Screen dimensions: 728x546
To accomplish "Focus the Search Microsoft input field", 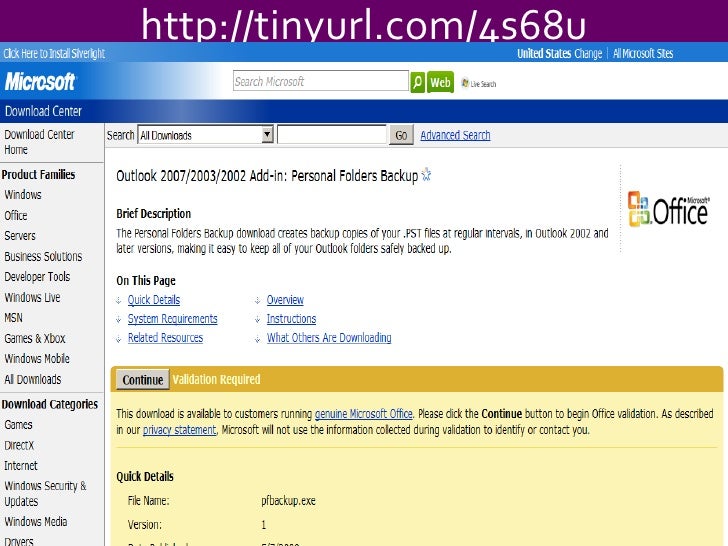I will point(321,81).
